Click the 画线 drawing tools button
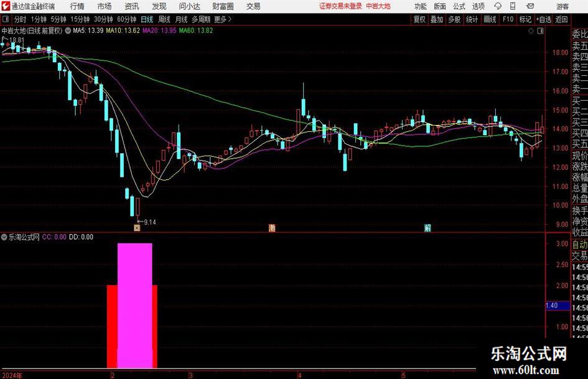This screenshot has width=588, height=379. pyautogui.click(x=490, y=19)
